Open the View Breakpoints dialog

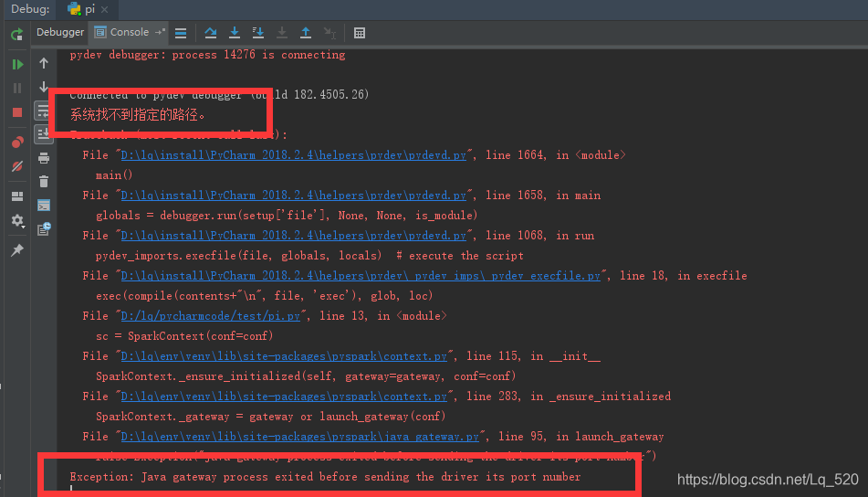click(17, 143)
